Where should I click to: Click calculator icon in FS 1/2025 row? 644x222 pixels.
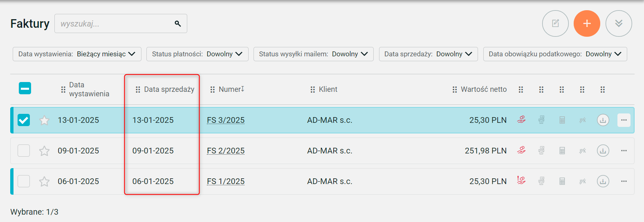pos(562,181)
